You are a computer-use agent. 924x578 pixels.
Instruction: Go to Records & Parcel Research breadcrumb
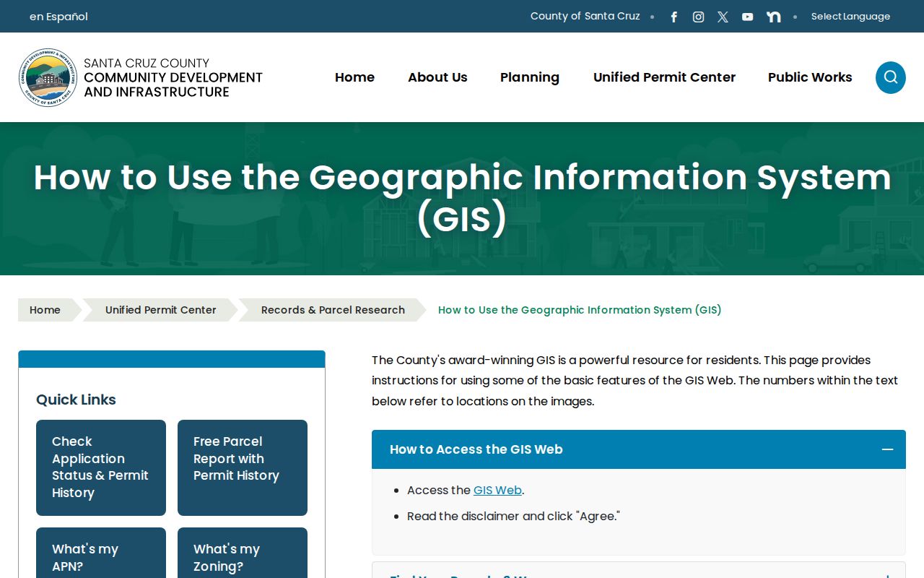click(x=333, y=310)
